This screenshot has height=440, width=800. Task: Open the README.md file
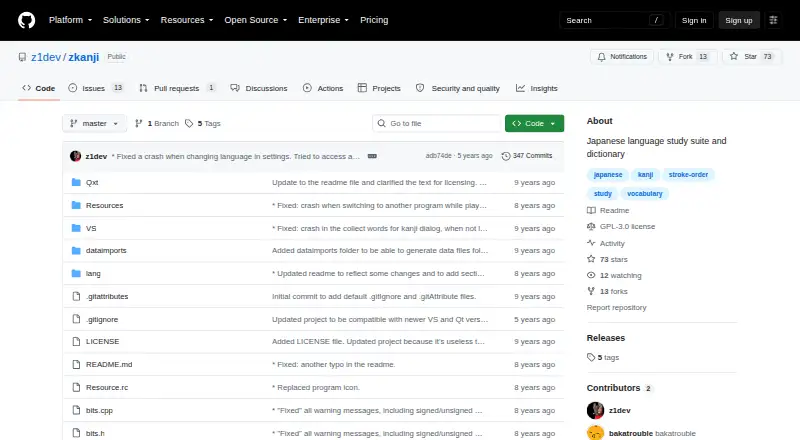point(109,364)
